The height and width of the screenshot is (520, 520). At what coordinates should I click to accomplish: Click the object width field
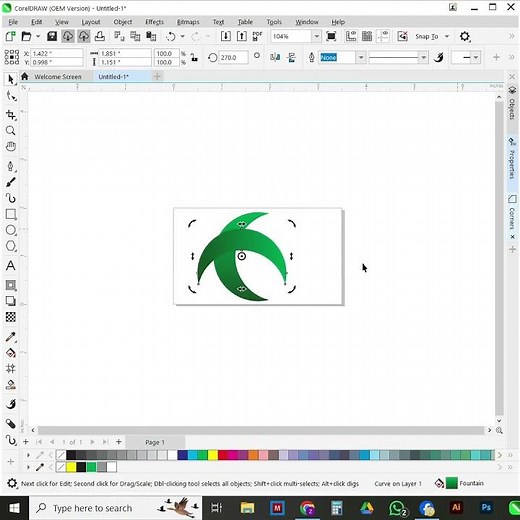125,53
